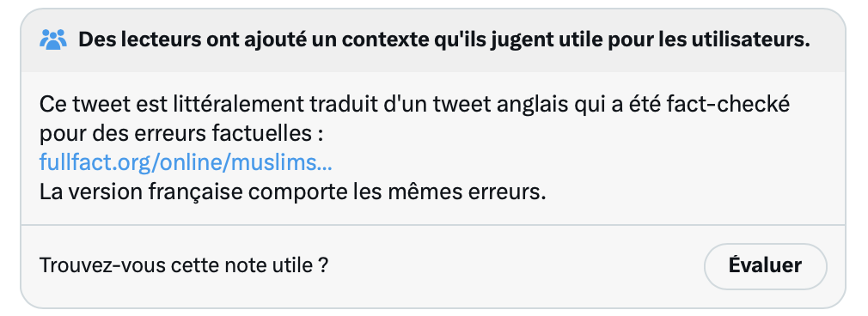Click the sentence "La version française comporte les mêmes erreurs"
Screen dimensions: 868x316
click(292, 192)
